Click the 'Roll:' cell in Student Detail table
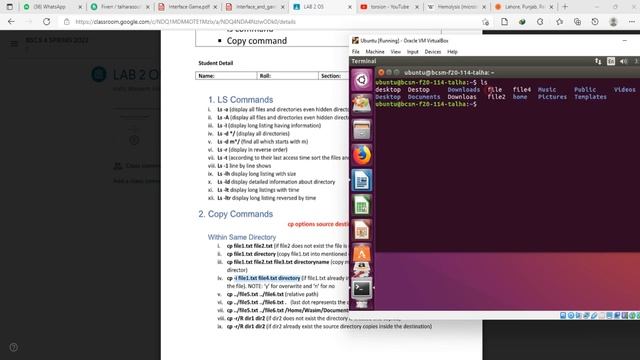Image resolution: width=640 pixels, height=360 pixels. pos(288,76)
